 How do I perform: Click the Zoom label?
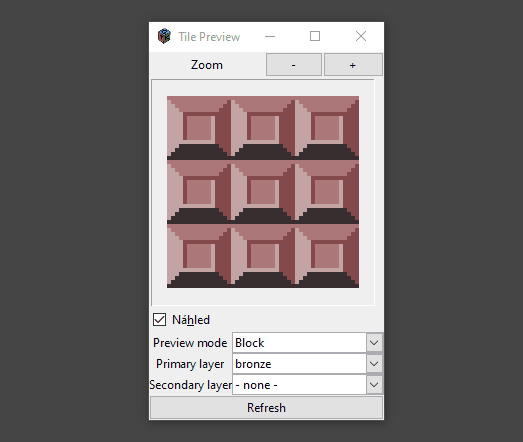tap(207, 65)
